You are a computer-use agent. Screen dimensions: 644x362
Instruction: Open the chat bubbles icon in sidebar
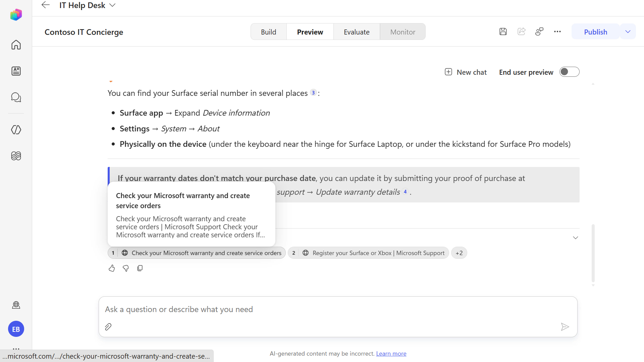pyautogui.click(x=16, y=97)
